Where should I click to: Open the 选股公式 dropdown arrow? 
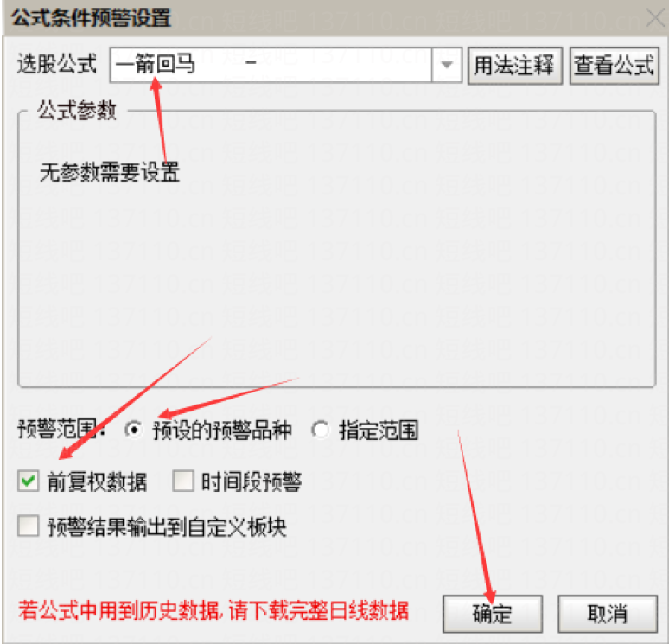coord(447,65)
